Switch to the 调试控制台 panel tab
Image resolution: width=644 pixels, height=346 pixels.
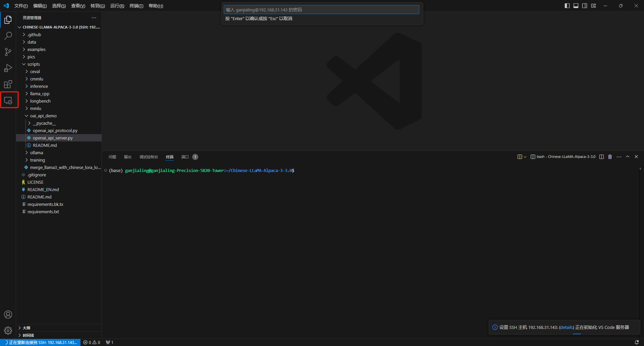coord(149,157)
